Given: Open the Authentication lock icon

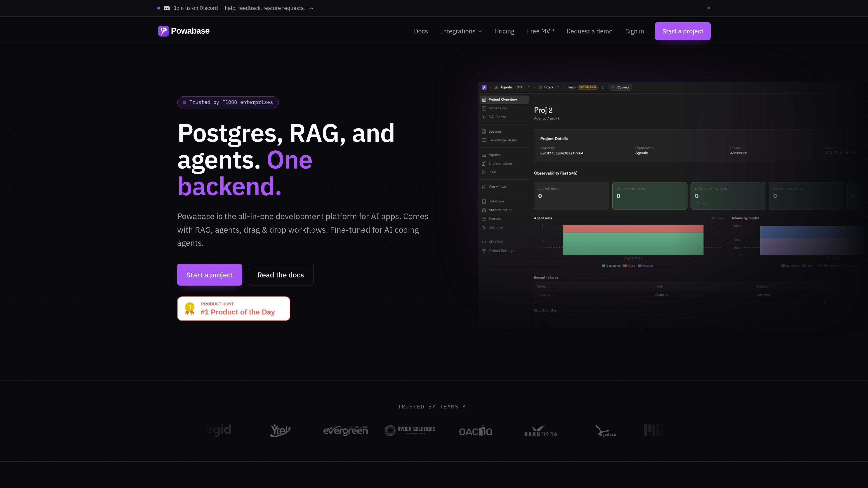Looking at the screenshot, I should click(484, 210).
